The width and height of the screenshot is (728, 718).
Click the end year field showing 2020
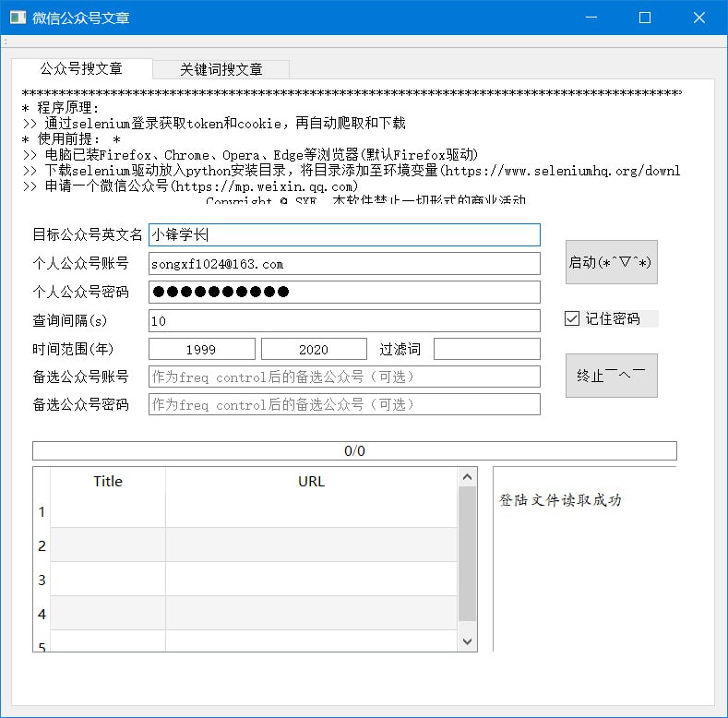(314, 349)
